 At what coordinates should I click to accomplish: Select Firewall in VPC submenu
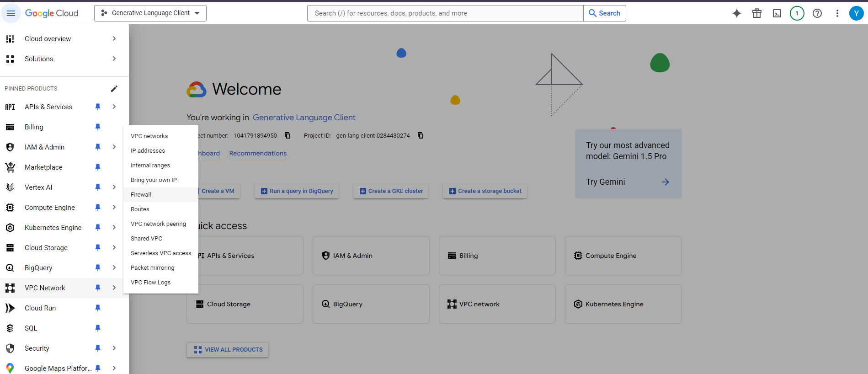pyautogui.click(x=161, y=195)
